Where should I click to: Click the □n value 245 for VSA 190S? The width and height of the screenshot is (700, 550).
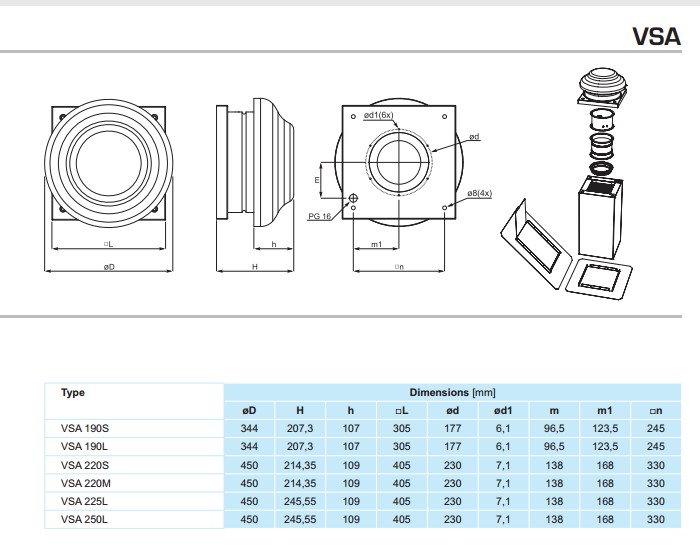click(x=656, y=428)
